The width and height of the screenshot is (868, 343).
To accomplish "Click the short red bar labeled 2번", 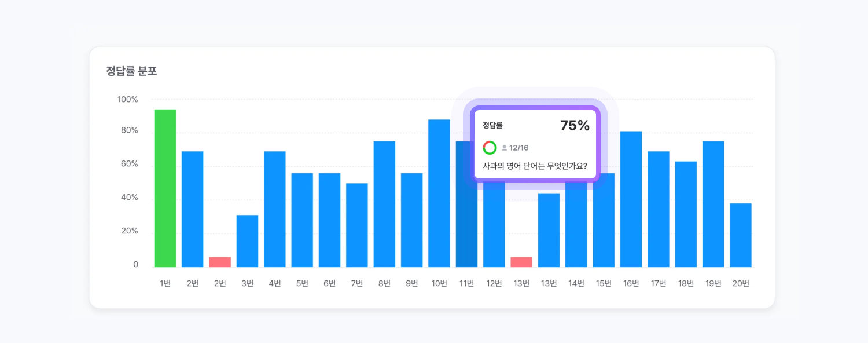I will tap(220, 262).
